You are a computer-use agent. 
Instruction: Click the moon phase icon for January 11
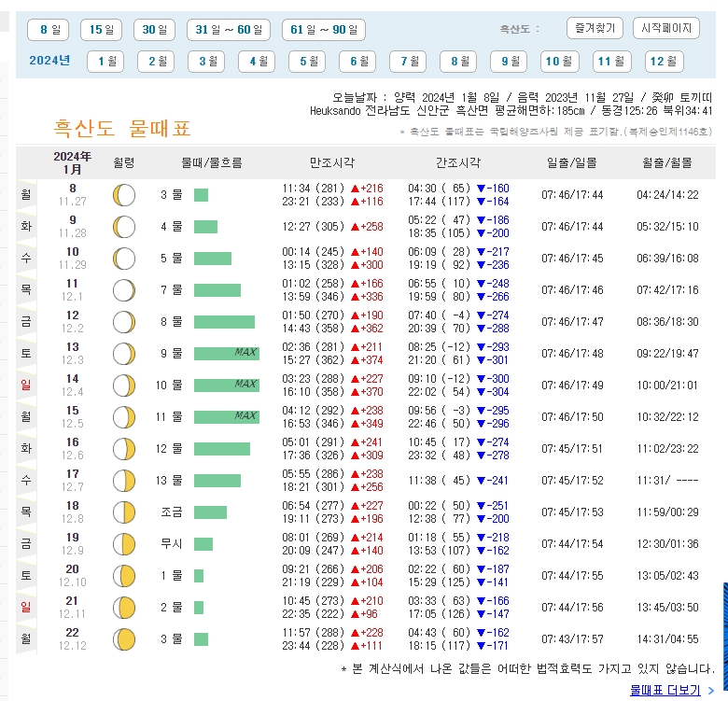pos(124,290)
